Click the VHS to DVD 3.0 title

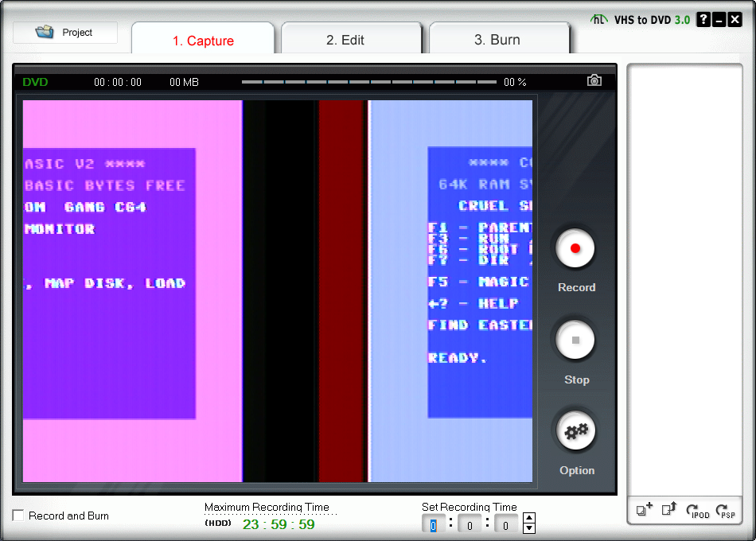(x=652, y=20)
